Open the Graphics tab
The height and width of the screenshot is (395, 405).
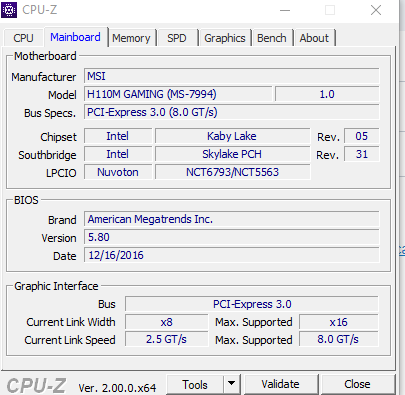pyautogui.click(x=225, y=38)
